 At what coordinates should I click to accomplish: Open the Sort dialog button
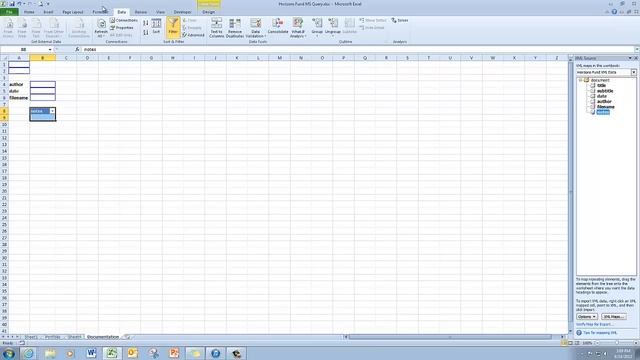click(x=156, y=26)
